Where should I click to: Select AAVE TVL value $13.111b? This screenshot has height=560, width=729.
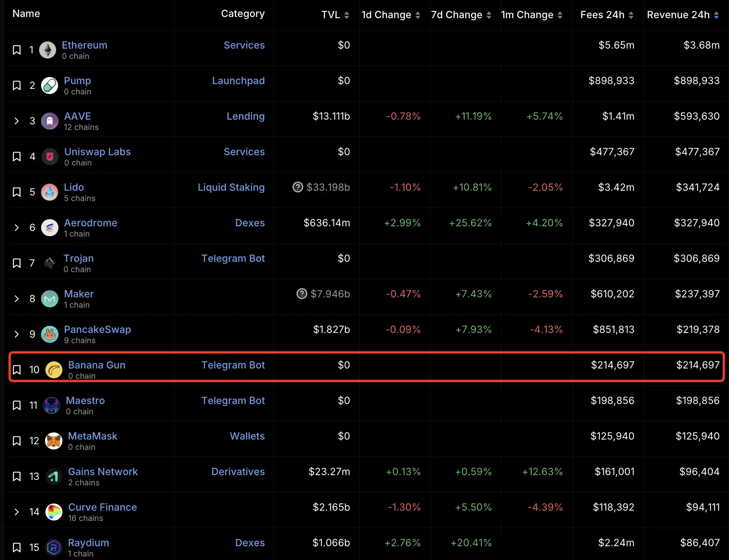(x=331, y=116)
